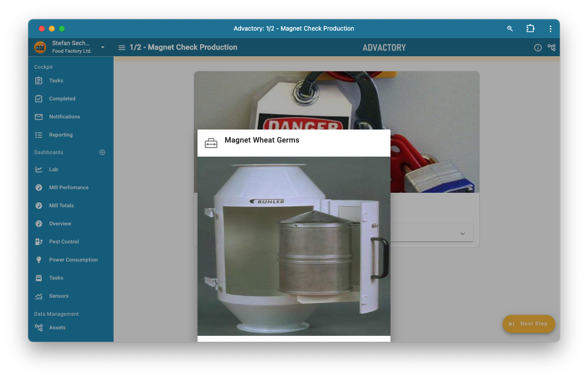Click the asset hierarchy icon in header

(551, 48)
